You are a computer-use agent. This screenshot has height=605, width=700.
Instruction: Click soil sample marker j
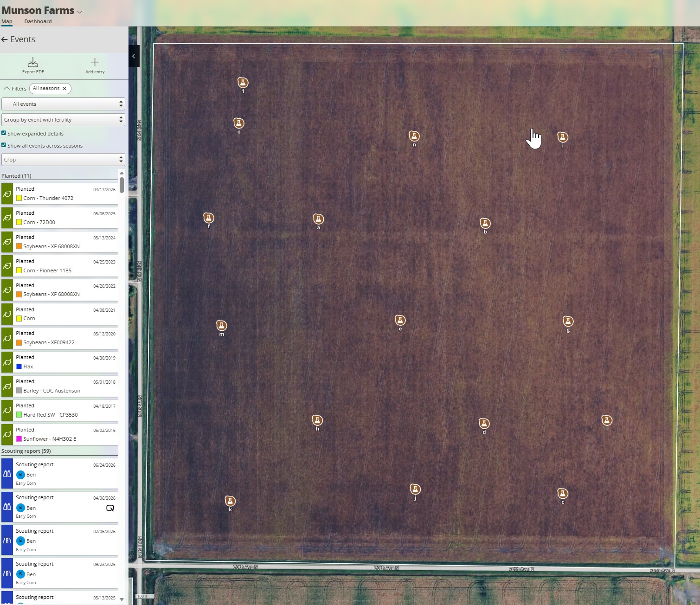[x=415, y=489]
